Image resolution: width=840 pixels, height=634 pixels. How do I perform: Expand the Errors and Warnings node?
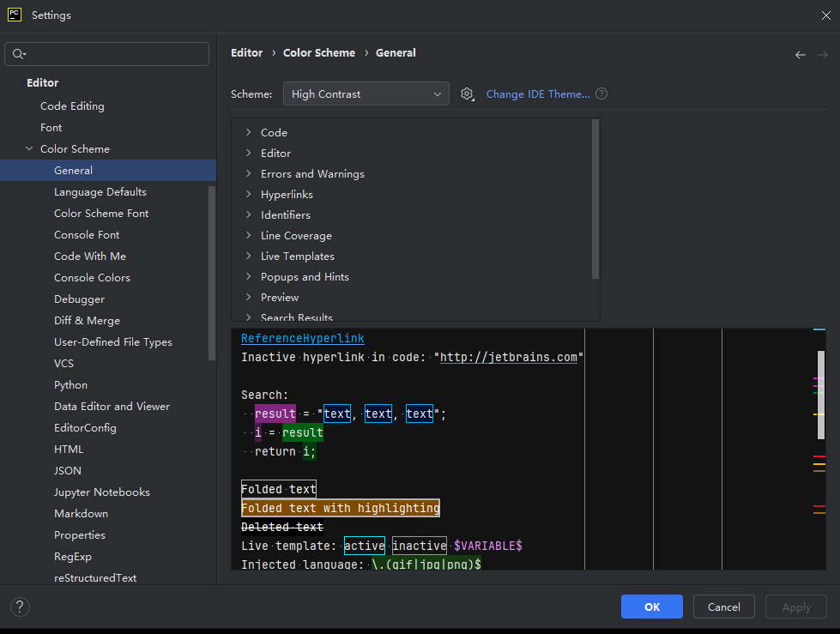click(x=248, y=174)
